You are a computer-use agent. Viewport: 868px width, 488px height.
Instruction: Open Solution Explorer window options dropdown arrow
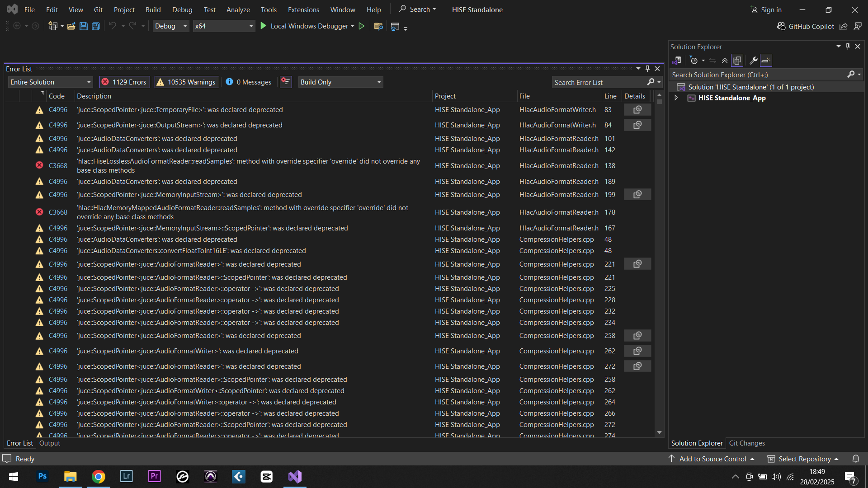click(x=839, y=47)
